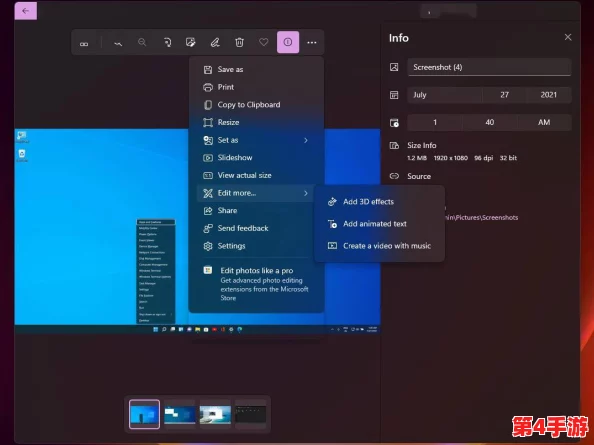
Task: Click the 1920 x 1080 dimension text
Action: pos(450,158)
